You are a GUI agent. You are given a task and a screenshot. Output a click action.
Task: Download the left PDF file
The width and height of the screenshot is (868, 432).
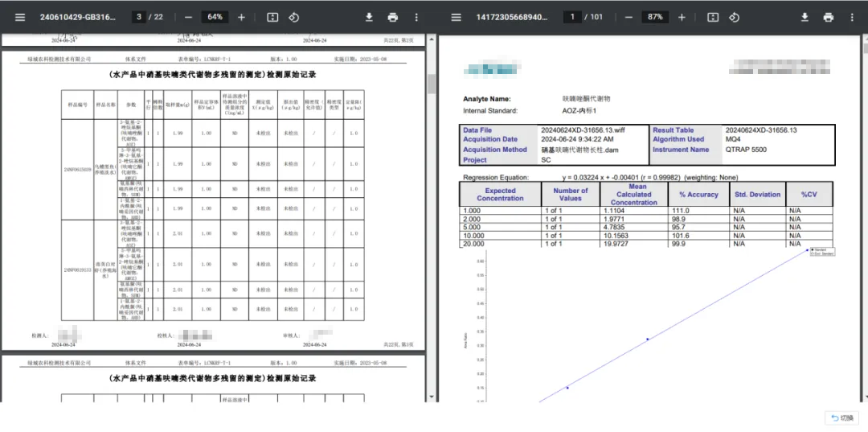point(369,17)
